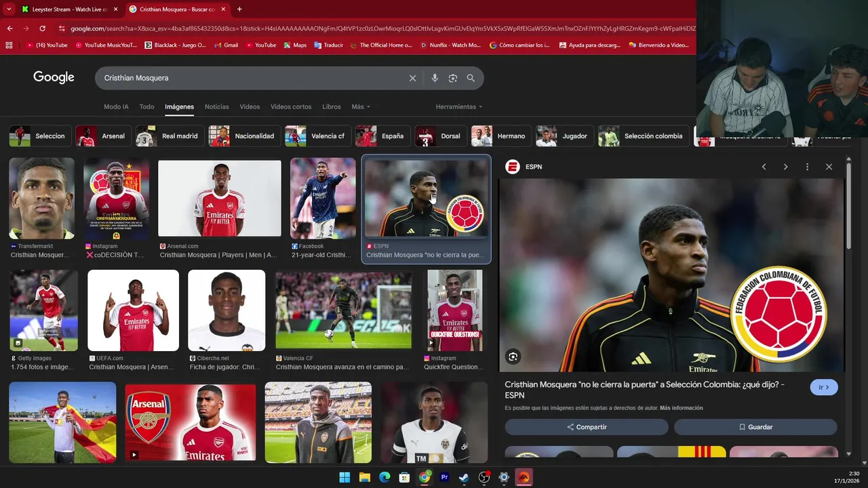
Task: Open File Explorer from the taskbar
Action: pyautogui.click(x=364, y=477)
